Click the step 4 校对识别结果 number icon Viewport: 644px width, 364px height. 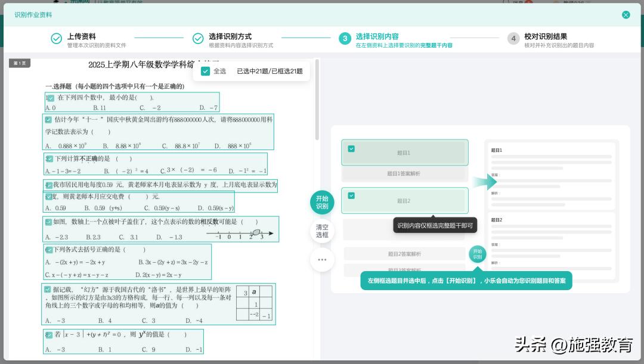coord(513,38)
